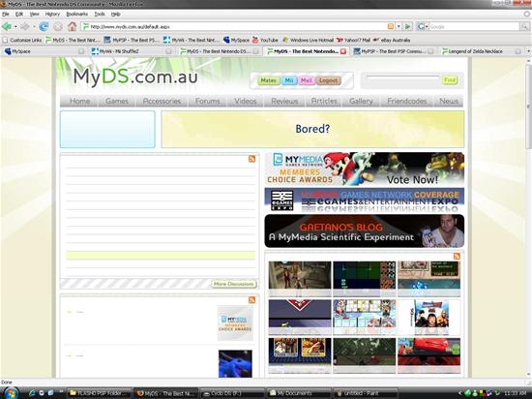Screen dimensions: 532x399
Task: Open the back history dropdown arrow
Action: [15, 26]
